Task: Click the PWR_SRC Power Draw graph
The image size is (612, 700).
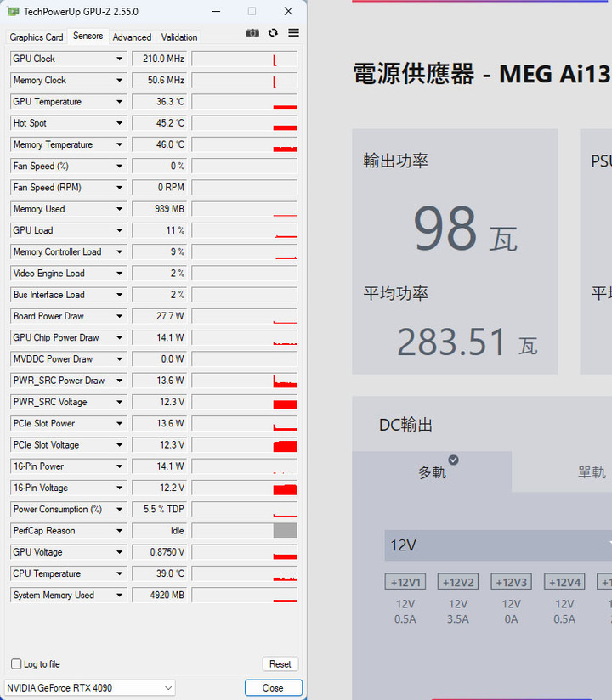Action: click(244, 381)
